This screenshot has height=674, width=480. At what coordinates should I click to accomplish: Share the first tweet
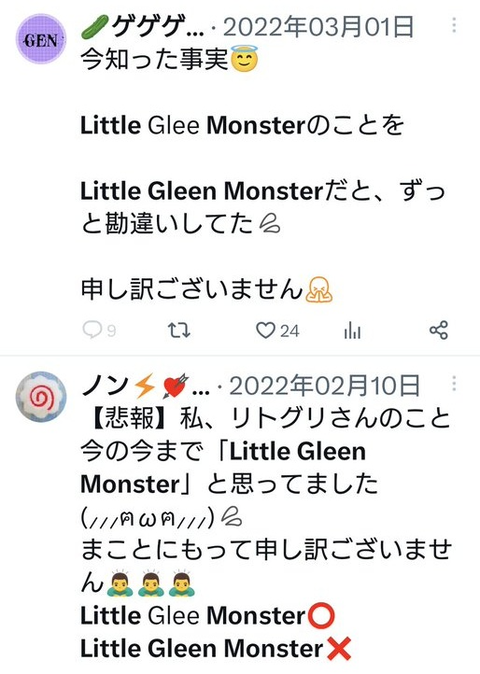pos(439,330)
